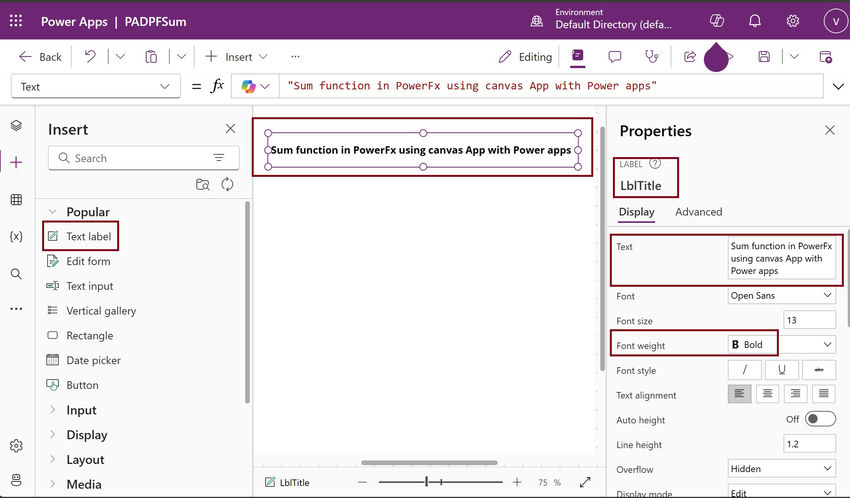
Task: Switch to the Display tab
Action: point(636,212)
